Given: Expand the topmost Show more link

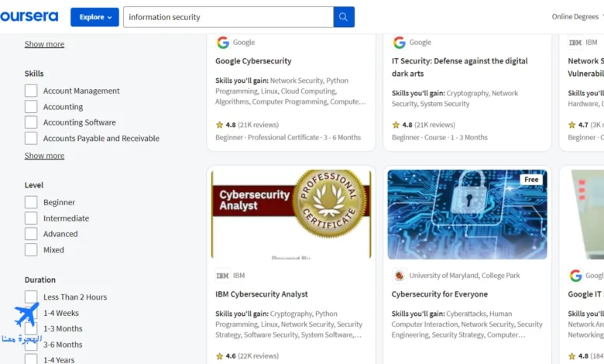Looking at the screenshot, I should click(x=44, y=44).
